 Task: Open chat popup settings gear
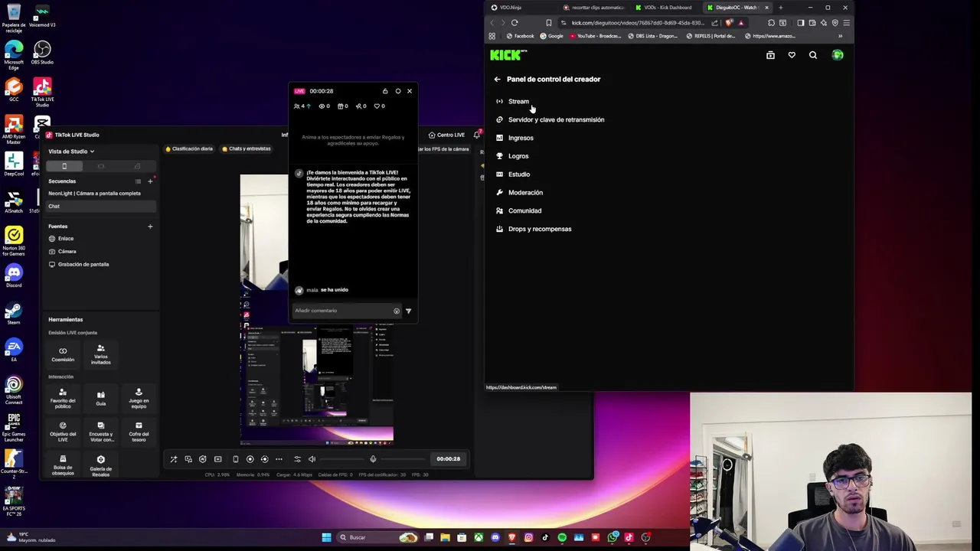397,91
